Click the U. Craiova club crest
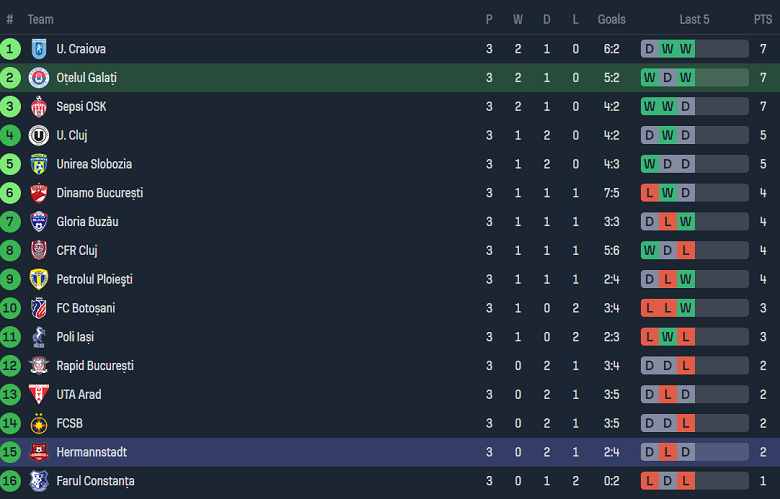 click(x=39, y=49)
